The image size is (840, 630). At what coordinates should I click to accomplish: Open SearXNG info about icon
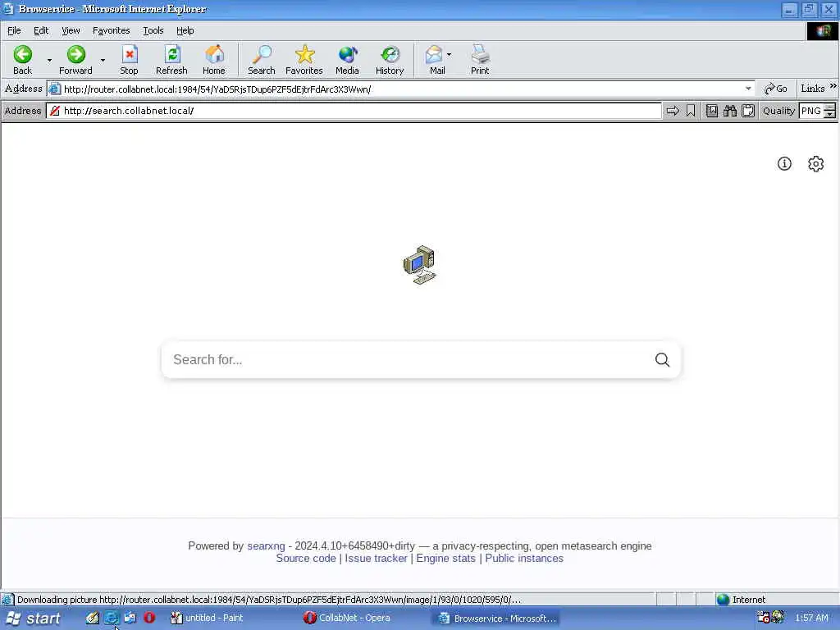784,164
